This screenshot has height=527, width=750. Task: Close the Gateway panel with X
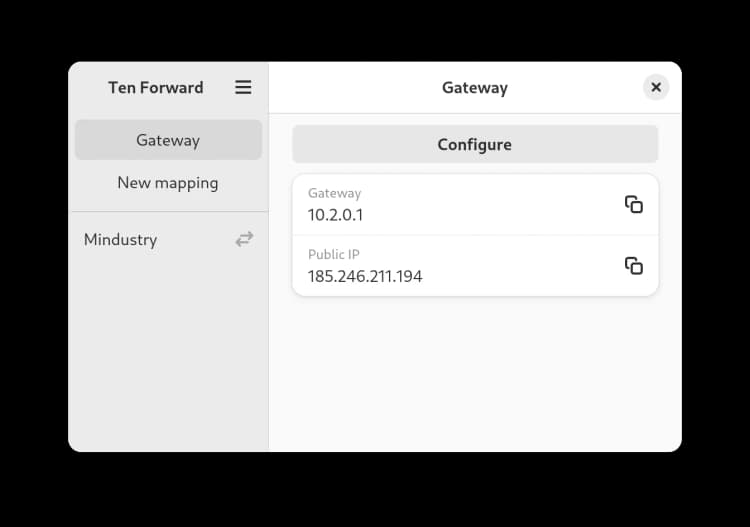656,87
